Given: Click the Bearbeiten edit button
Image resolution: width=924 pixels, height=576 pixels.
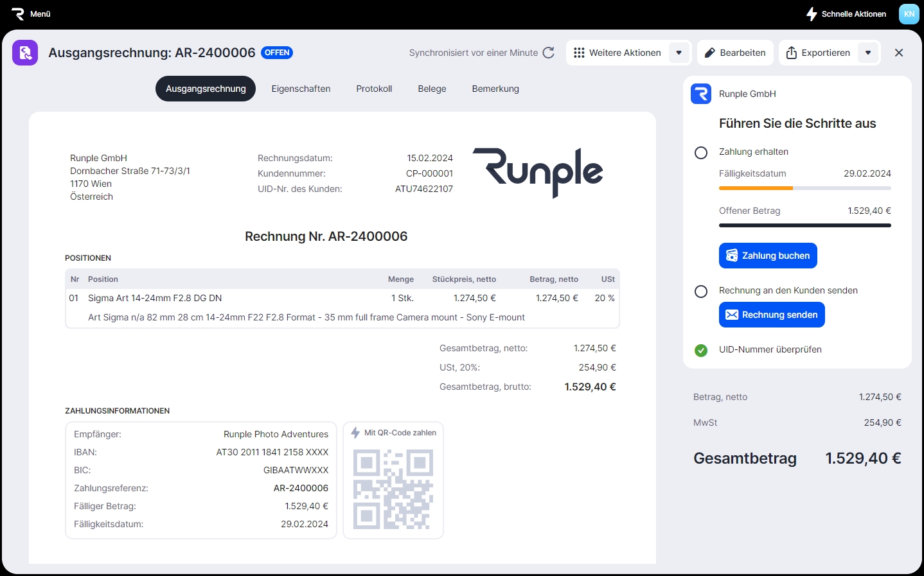Looking at the screenshot, I should (735, 53).
